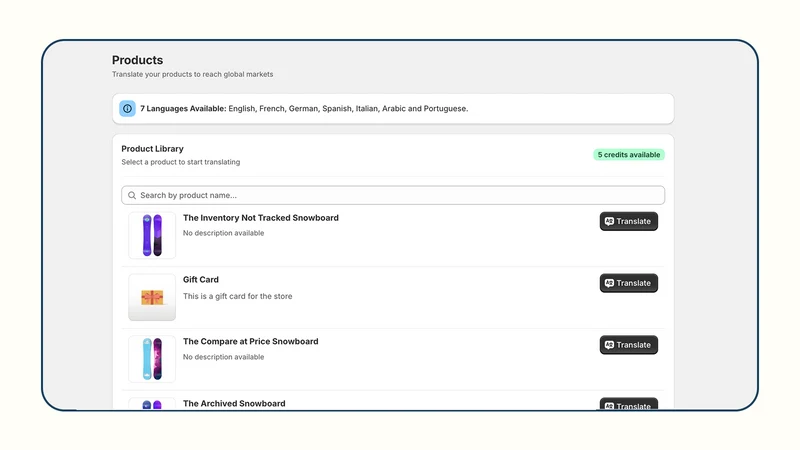Translate The Inventory Not Tracked Snowboard

pos(629,221)
